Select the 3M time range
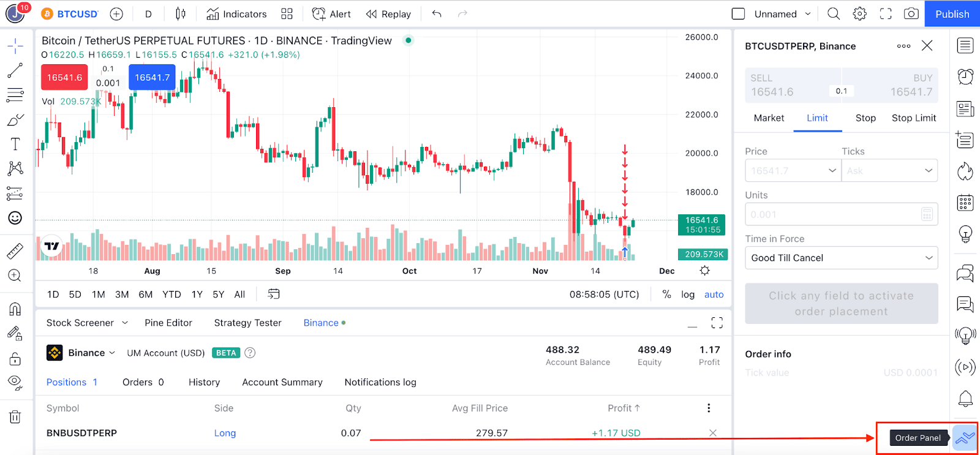 pyautogui.click(x=122, y=295)
